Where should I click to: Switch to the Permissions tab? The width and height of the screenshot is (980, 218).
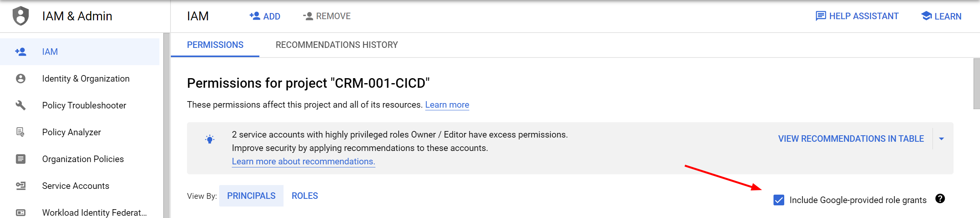[x=215, y=45]
